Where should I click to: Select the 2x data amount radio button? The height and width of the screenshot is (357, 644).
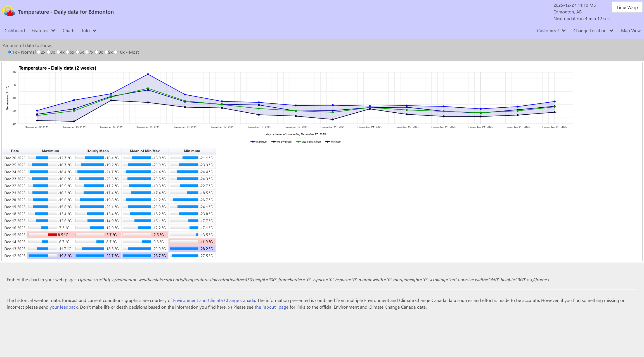(x=39, y=52)
